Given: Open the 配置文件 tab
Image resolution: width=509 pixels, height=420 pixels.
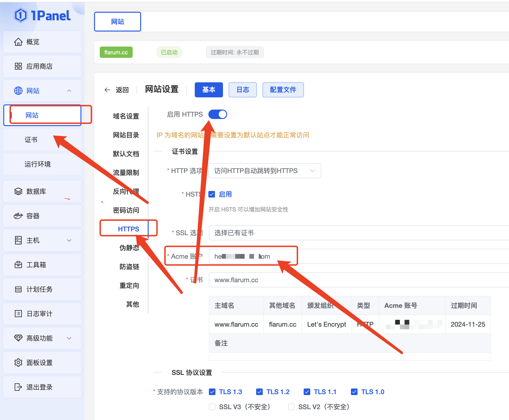Looking at the screenshot, I should (x=283, y=90).
